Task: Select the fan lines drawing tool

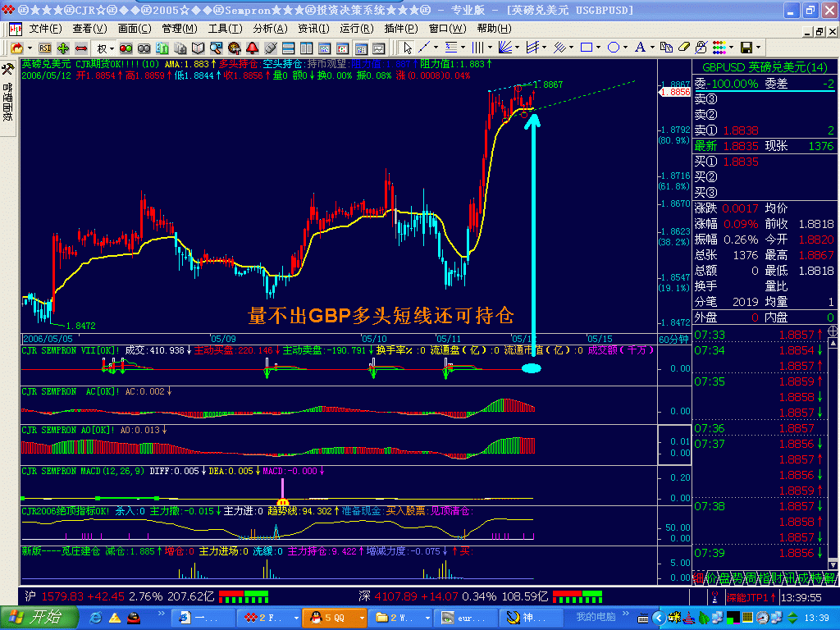Action: [504, 48]
